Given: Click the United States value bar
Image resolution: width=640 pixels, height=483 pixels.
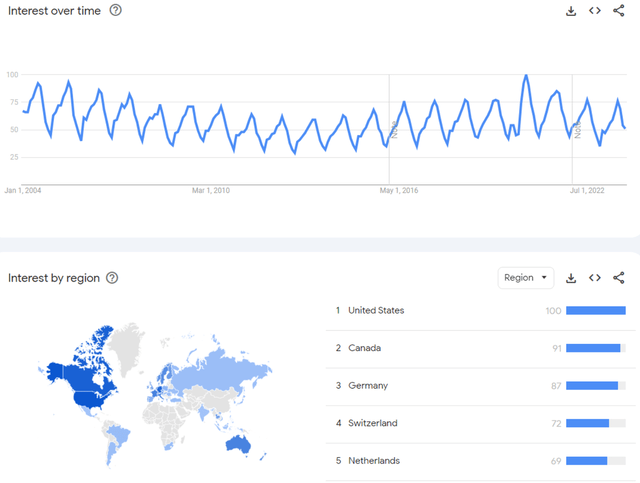Looking at the screenshot, I should click(x=596, y=311).
